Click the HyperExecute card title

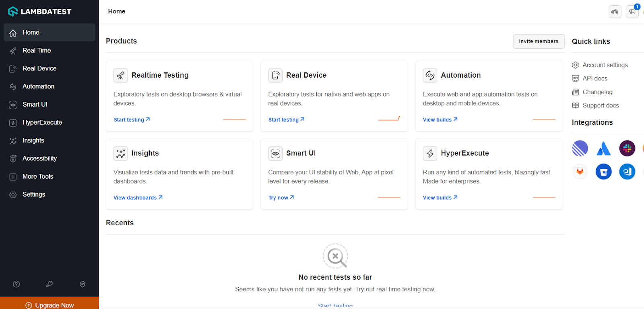click(465, 153)
